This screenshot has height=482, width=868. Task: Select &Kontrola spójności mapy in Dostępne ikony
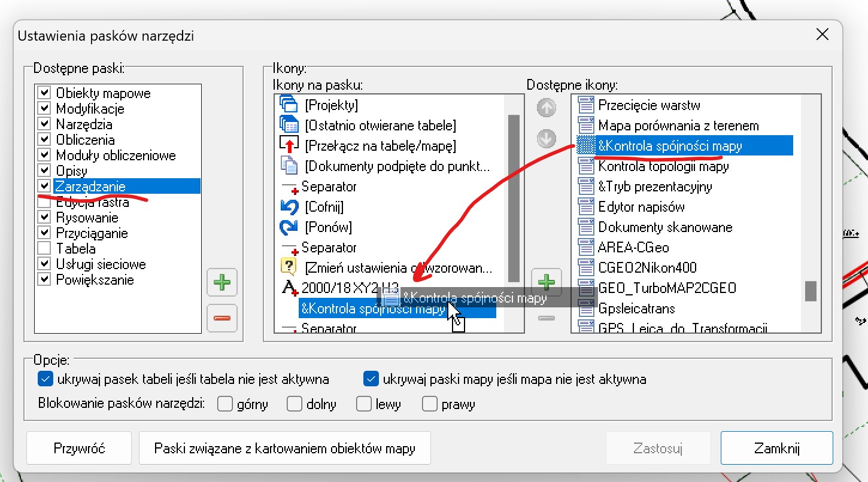point(684,146)
